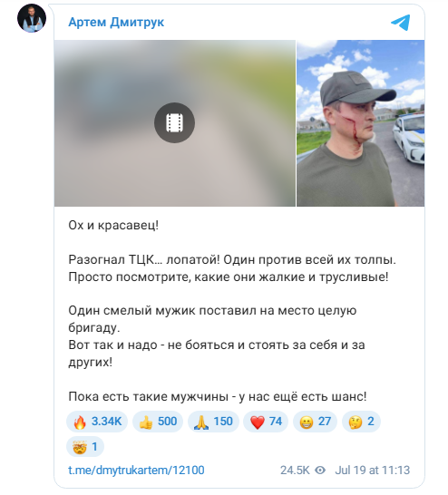Play the blurred video preview

click(x=175, y=123)
